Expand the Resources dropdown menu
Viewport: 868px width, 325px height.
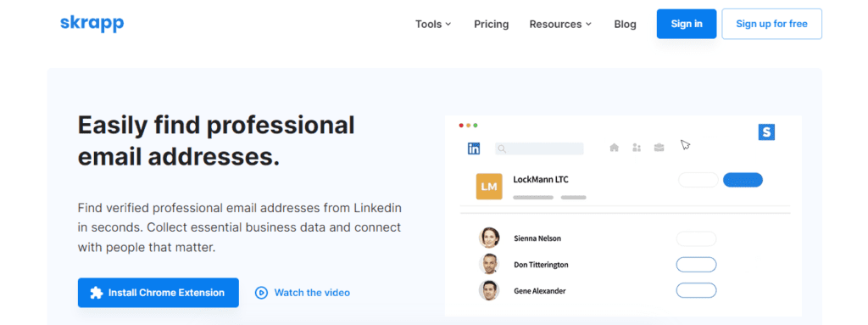(x=560, y=25)
